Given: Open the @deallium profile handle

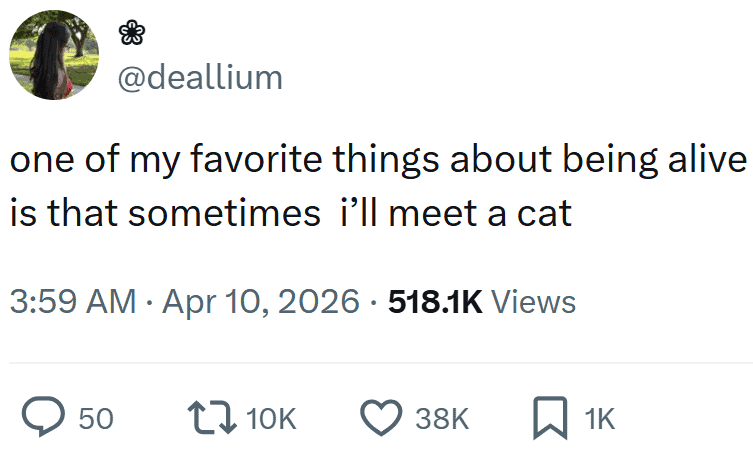Looking at the screenshot, I should point(200,77).
